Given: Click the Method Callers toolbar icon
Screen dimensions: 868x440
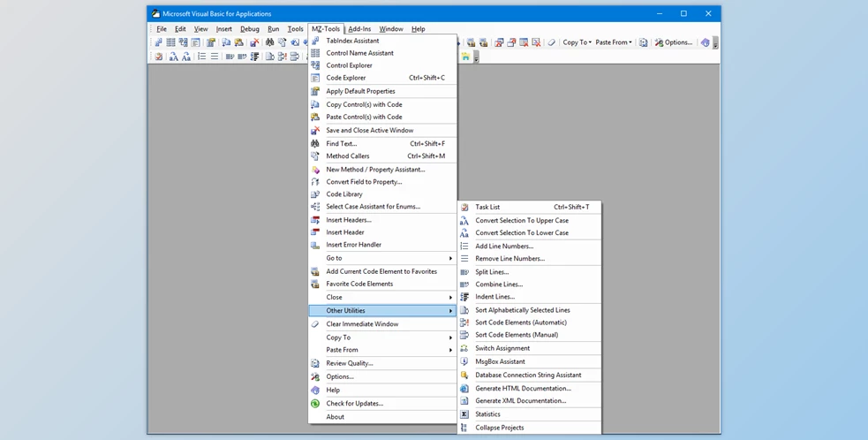Looking at the screenshot, I should tap(282, 42).
